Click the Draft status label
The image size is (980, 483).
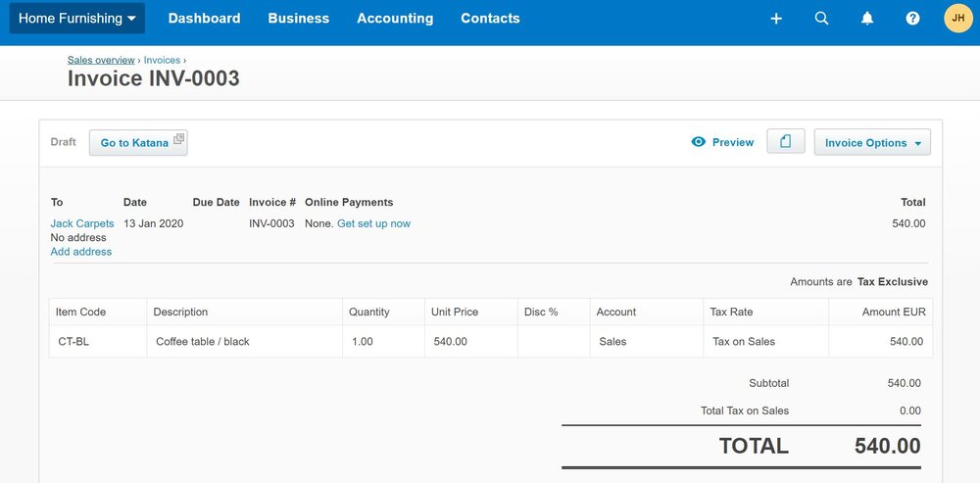(63, 142)
